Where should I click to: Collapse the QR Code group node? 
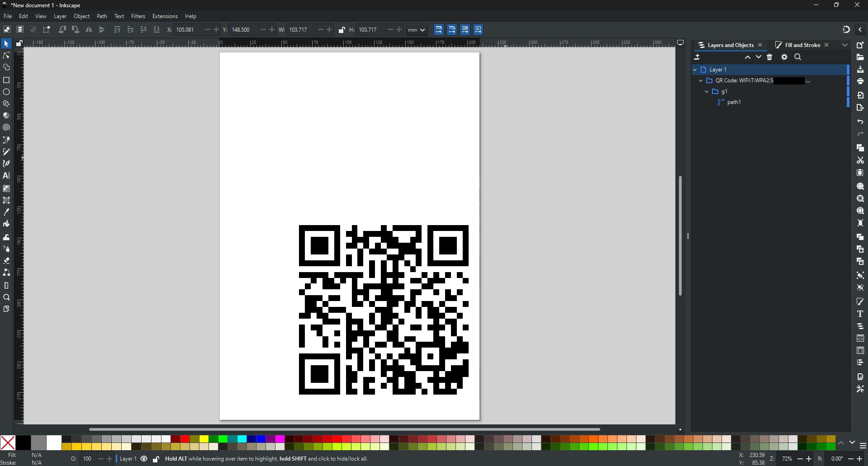[701, 81]
